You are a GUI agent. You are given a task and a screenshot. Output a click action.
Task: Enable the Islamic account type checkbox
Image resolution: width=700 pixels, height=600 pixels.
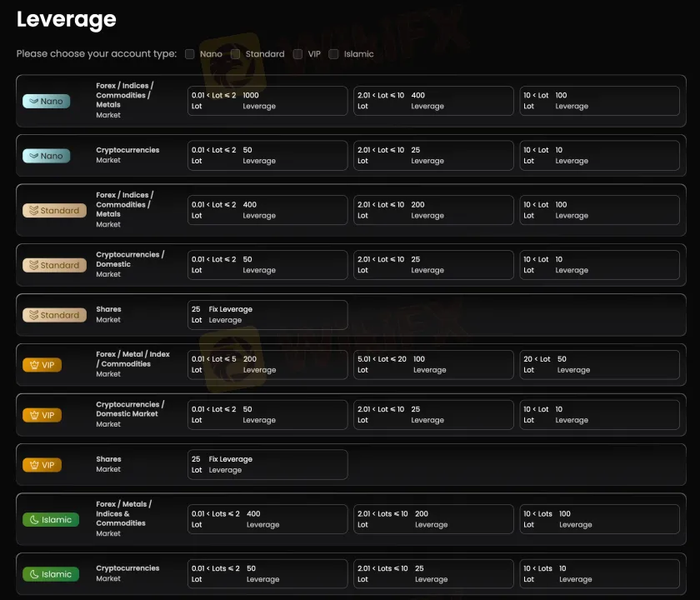334,54
